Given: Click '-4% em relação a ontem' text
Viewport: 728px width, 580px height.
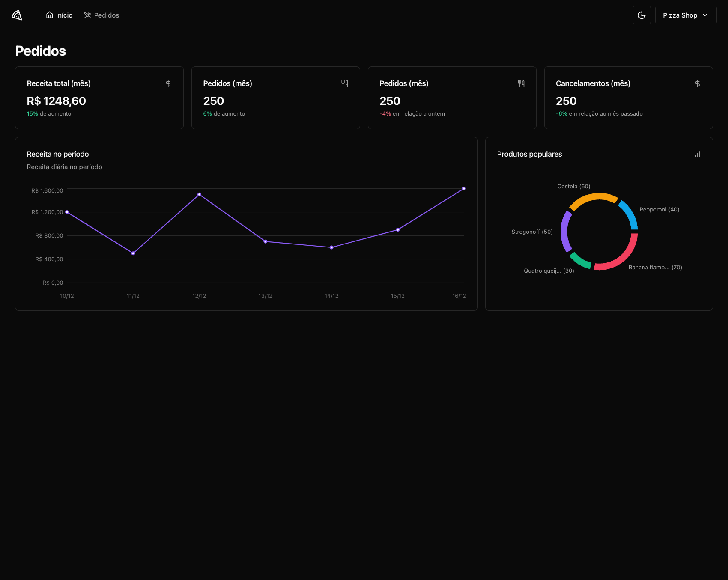Looking at the screenshot, I should (412, 114).
